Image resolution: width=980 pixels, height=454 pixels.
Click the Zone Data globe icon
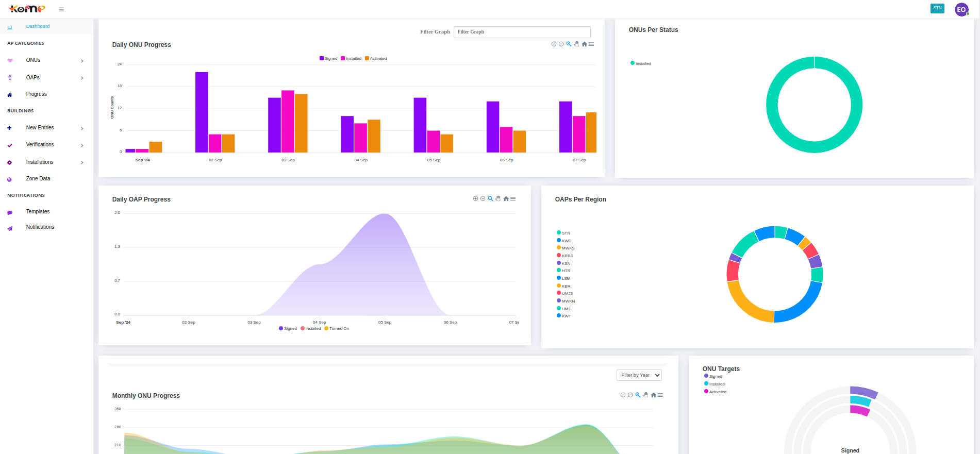(9, 179)
